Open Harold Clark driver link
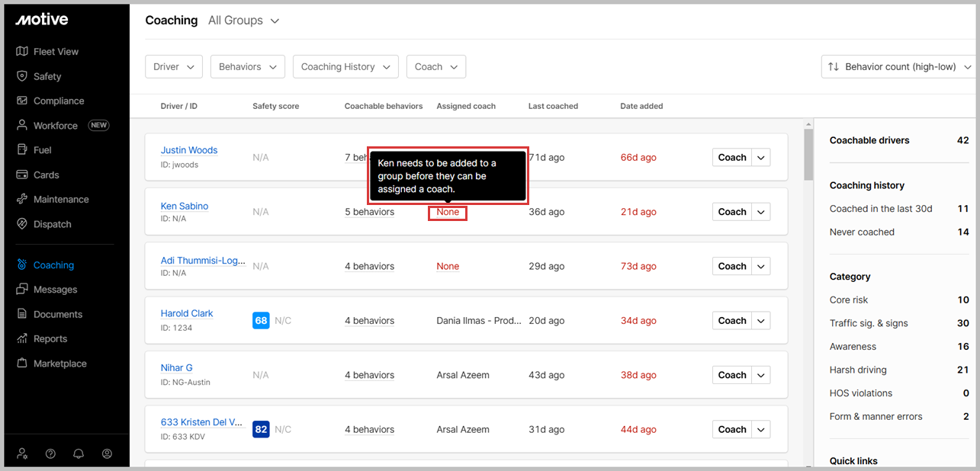The height and width of the screenshot is (471, 980). (187, 313)
